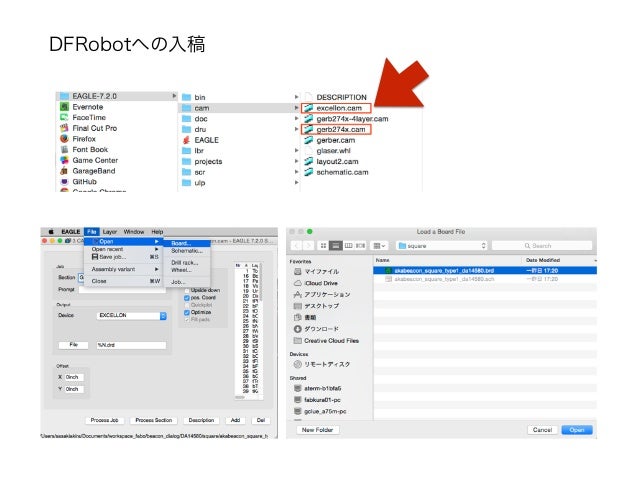Select gerb274x-4layer.cam in the cam folder
The image size is (638, 479).
(352, 119)
